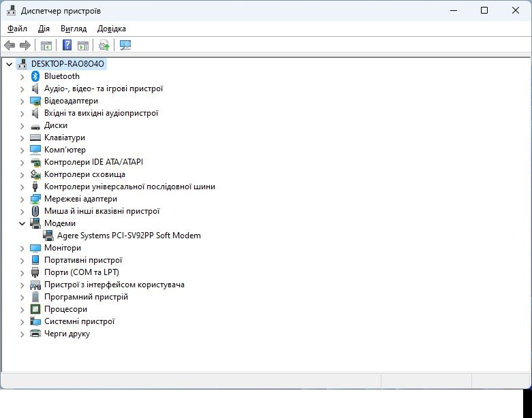Close the Диспетчер пристроїв window
Image resolution: width=532 pixels, height=418 pixels.
pyautogui.click(x=516, y=10)
